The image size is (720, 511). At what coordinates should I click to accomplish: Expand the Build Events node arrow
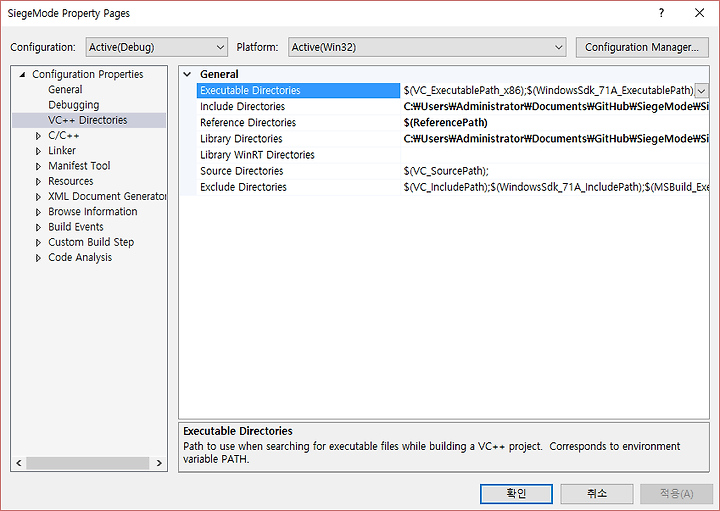tap(39, 227)
